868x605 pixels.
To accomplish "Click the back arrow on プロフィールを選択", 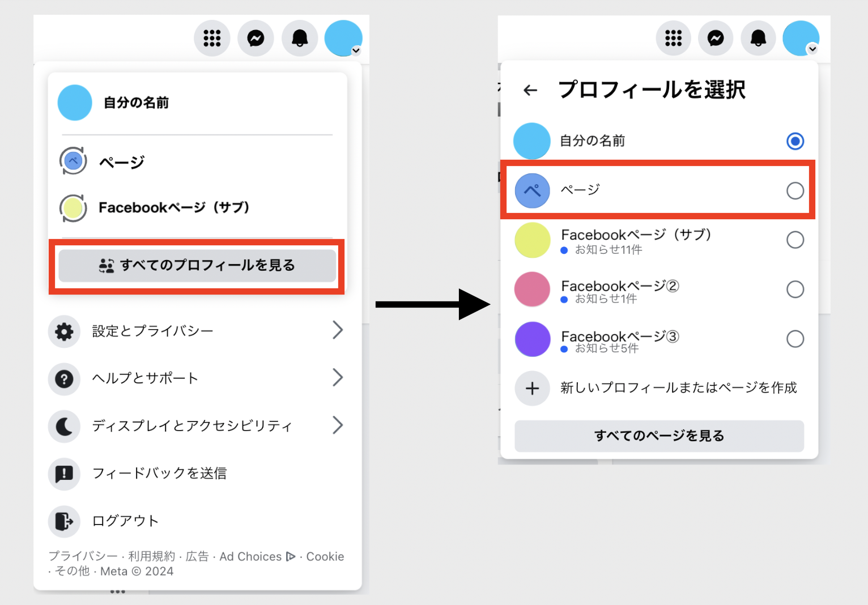I will click(x=530, y=90).
